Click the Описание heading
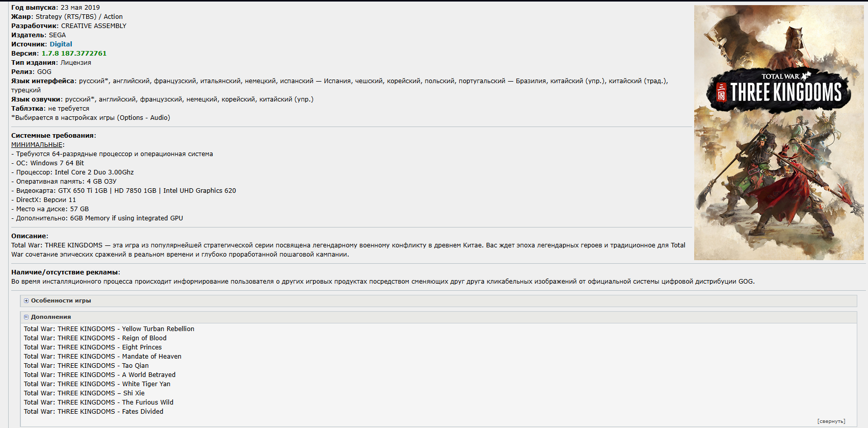Viewport: 868px width, 428px height. [29, 236]
